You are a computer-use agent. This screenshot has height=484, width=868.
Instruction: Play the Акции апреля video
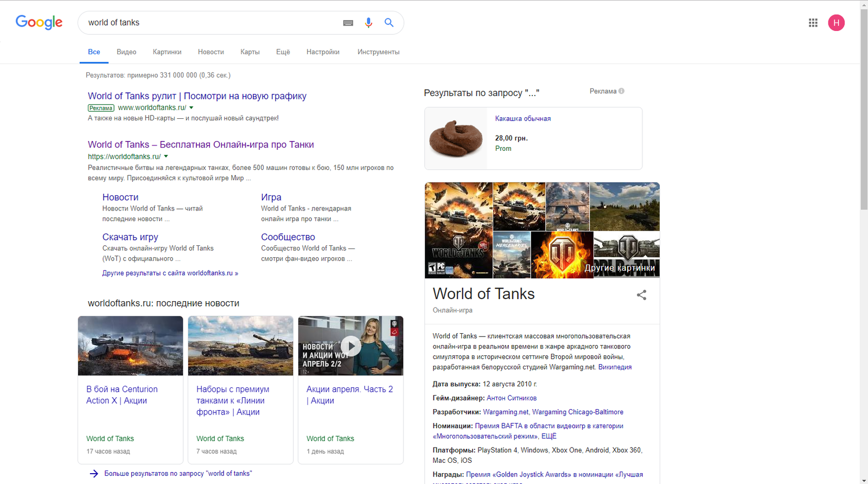[351, 346]
